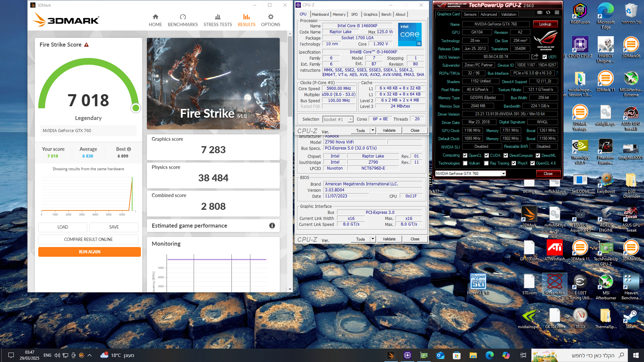Open TRIXX desktop icon
Screen dimensions: 644x362
[580, 318]
